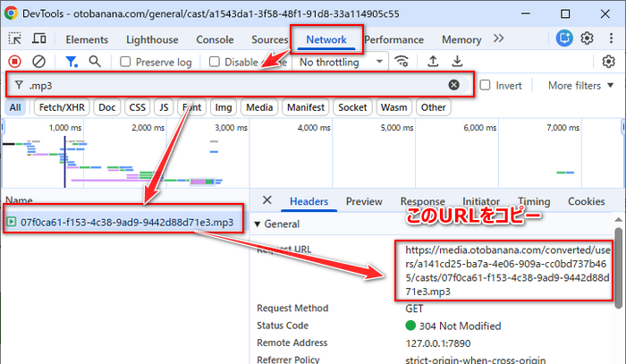Click the headers pane vertical scrollbar
This screenshot has width=626, height=364.
[618, 268]
